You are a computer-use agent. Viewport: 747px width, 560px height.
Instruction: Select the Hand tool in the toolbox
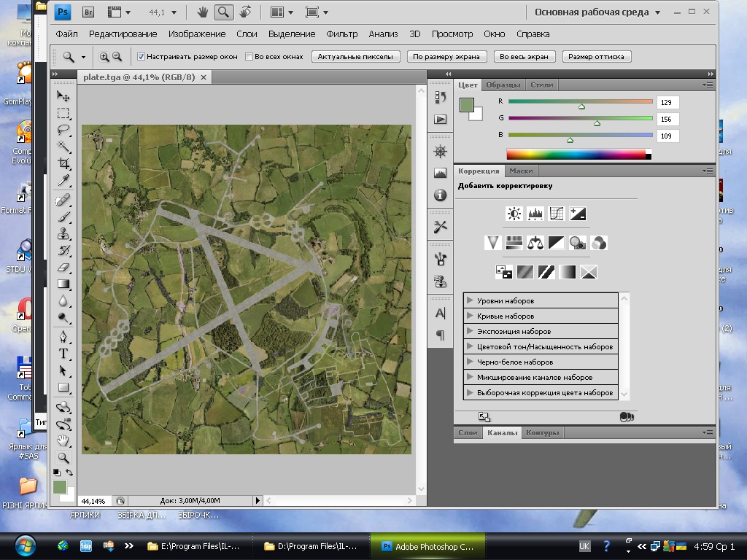(x=63, y=440)
